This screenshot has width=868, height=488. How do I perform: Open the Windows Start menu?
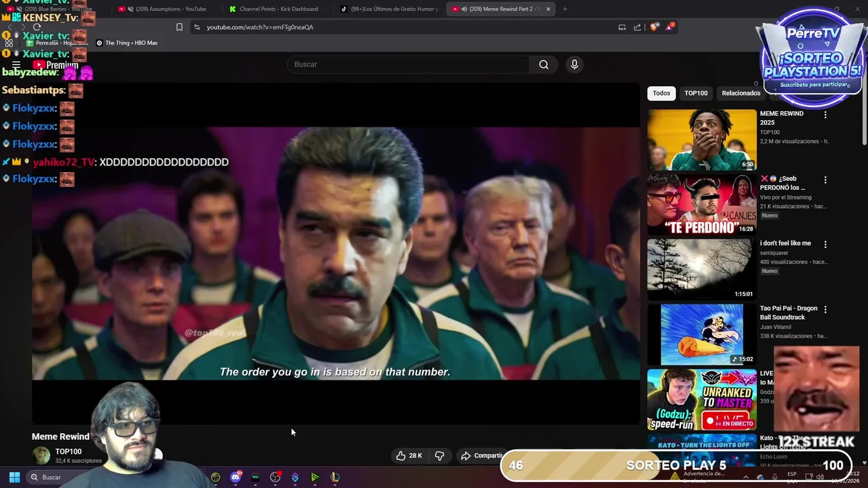[x=14, y=477]
